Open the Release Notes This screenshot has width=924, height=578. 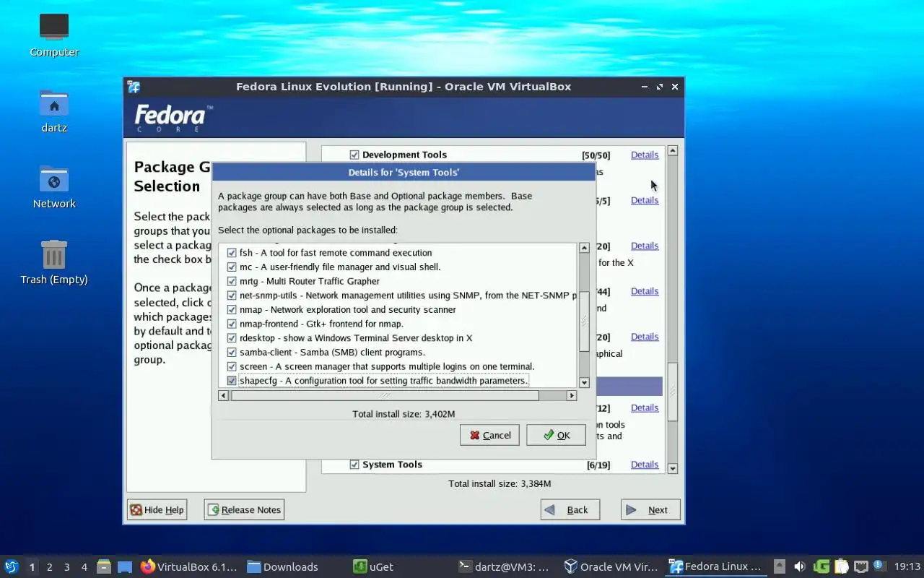click(x=244, y=509)
